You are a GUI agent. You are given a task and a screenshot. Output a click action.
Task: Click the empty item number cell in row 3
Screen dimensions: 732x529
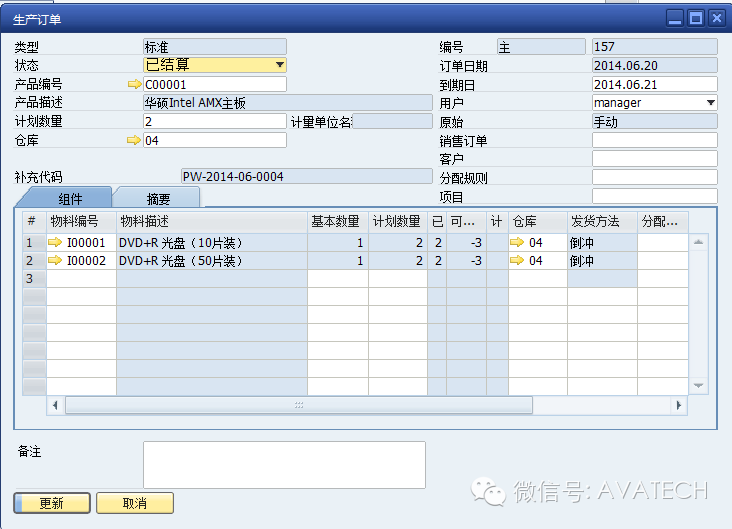81,278
